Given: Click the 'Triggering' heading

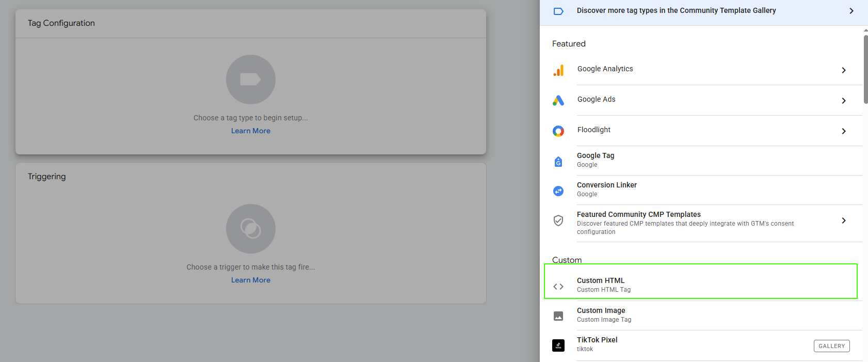Looking at the screenshot, I should (47, 177).
